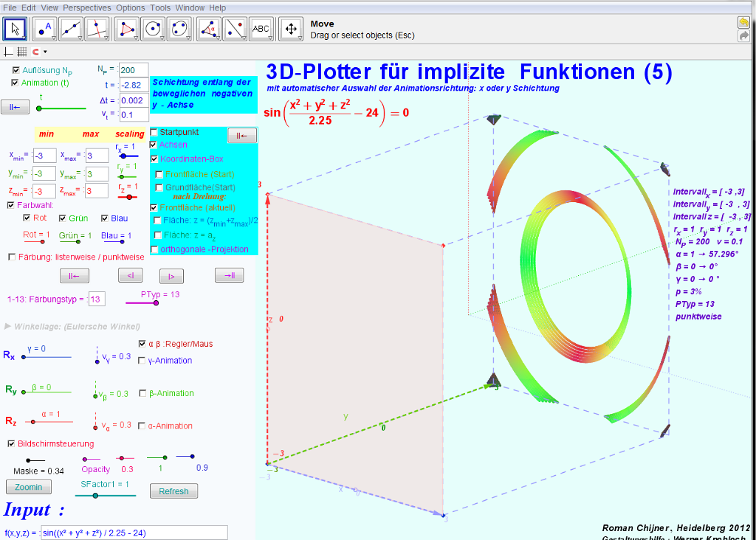This screenshot has width=756, height=540.
Task: Select the Move arrow tool
Action: tap(16, 29)
